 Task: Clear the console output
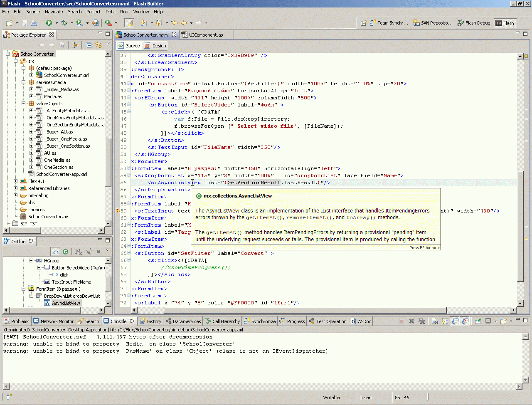coord(435,321)
